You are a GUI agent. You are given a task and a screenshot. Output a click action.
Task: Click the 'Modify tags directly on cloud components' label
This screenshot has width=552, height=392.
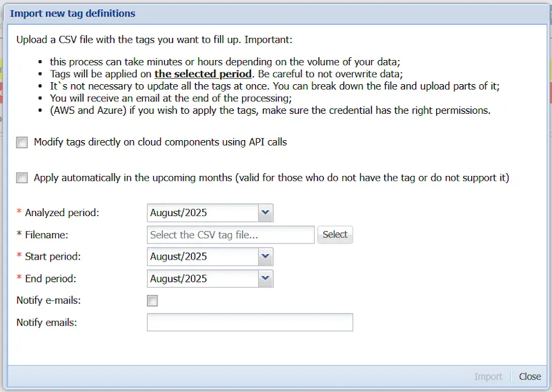[x=160, y=142]
